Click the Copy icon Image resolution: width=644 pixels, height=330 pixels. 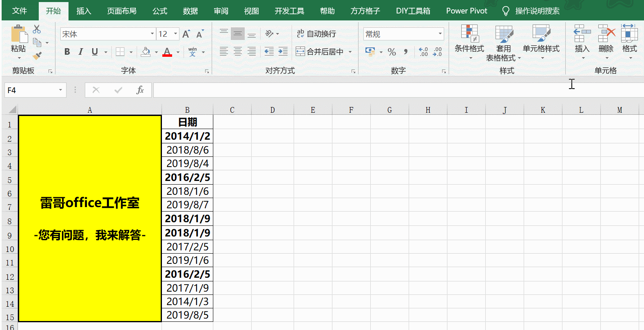point(37,42)
